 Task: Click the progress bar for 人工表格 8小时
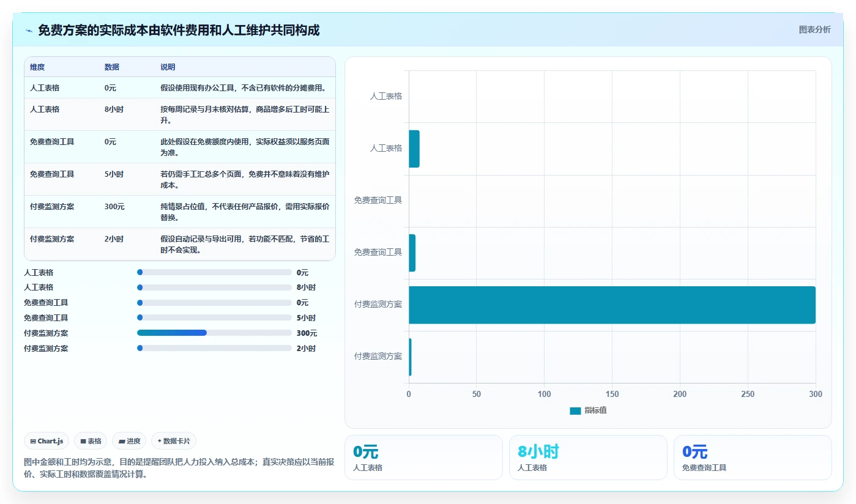pyautogui.click(x=214, y=287)
